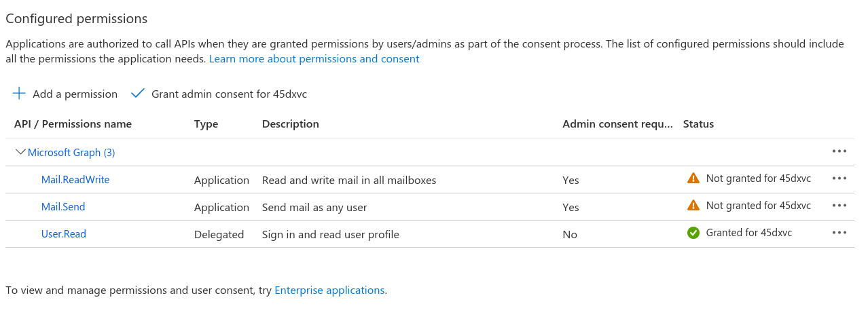Sort by API / Permissions name column header
The width and height of the screenshot is (868, 321).
tap(73, 124)
